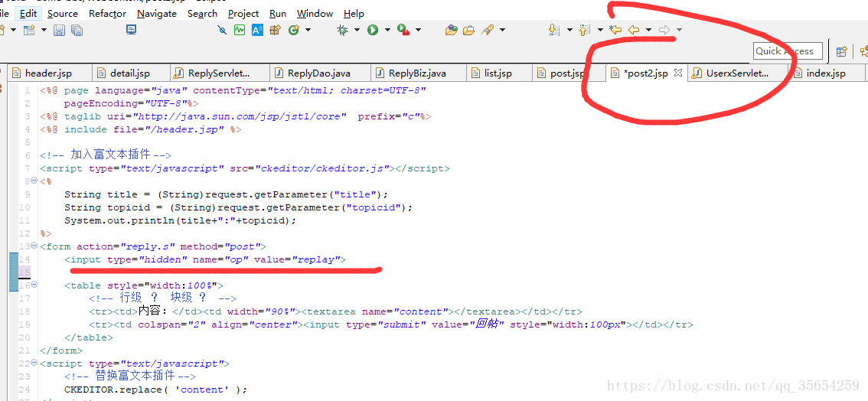Open the Run dropdown arrow

tap(387, 30)
